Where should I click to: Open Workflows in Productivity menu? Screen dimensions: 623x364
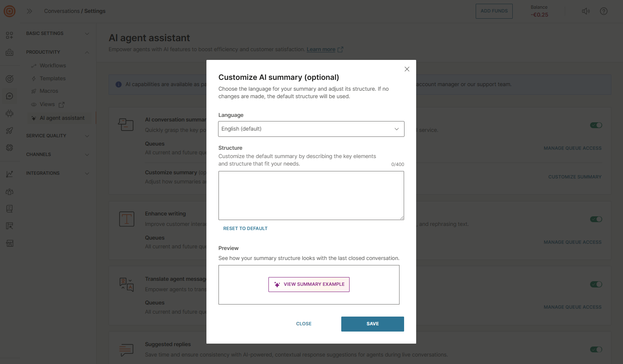(x=53, y=66)
